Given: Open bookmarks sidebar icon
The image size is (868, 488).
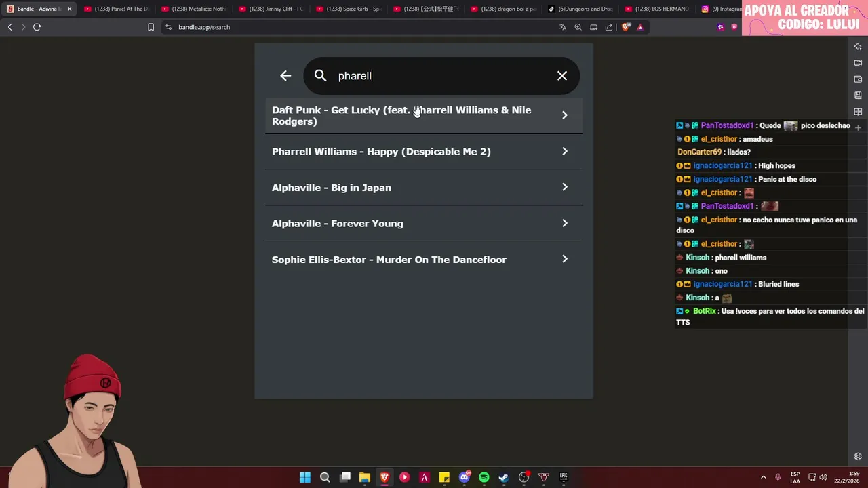Looking at the screenshot, I should click(858, 96).
